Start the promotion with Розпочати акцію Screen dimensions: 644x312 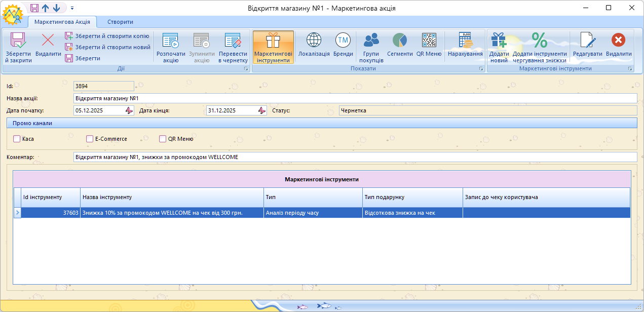pos(171,41)
